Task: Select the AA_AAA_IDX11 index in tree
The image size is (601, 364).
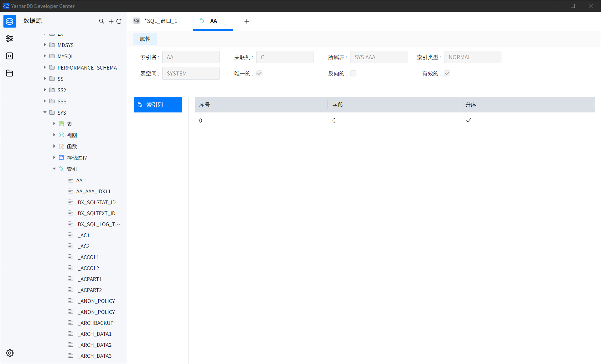Action: click(93, 191)
